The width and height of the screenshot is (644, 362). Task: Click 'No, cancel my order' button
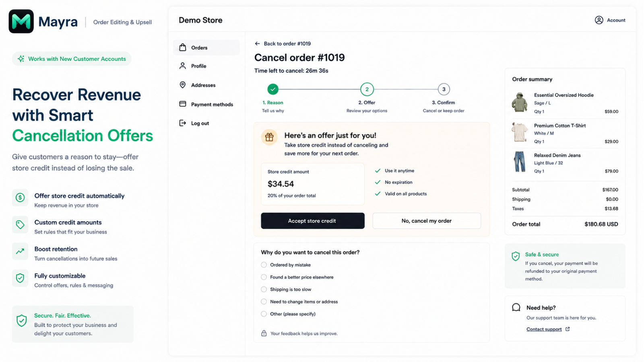coord(427,221)
